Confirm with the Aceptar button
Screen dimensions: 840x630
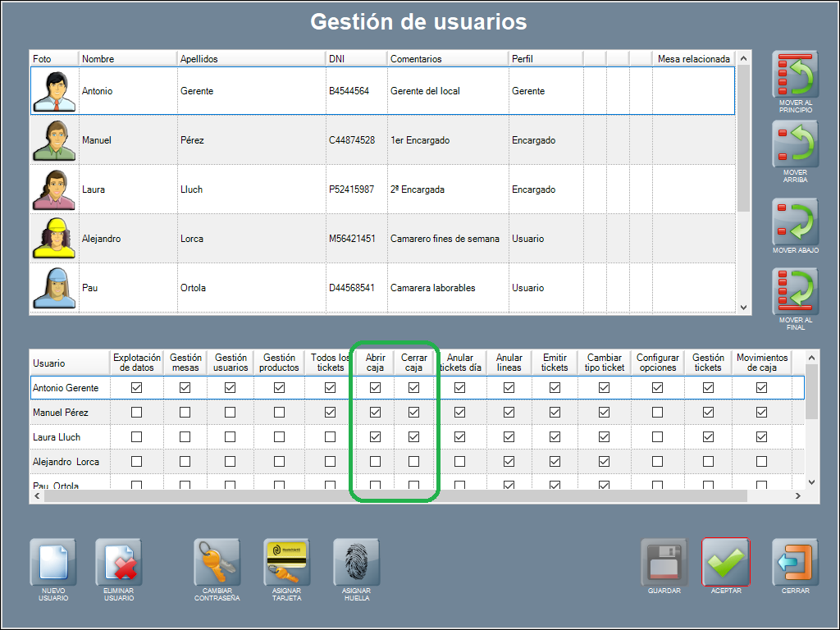point(726,563)
